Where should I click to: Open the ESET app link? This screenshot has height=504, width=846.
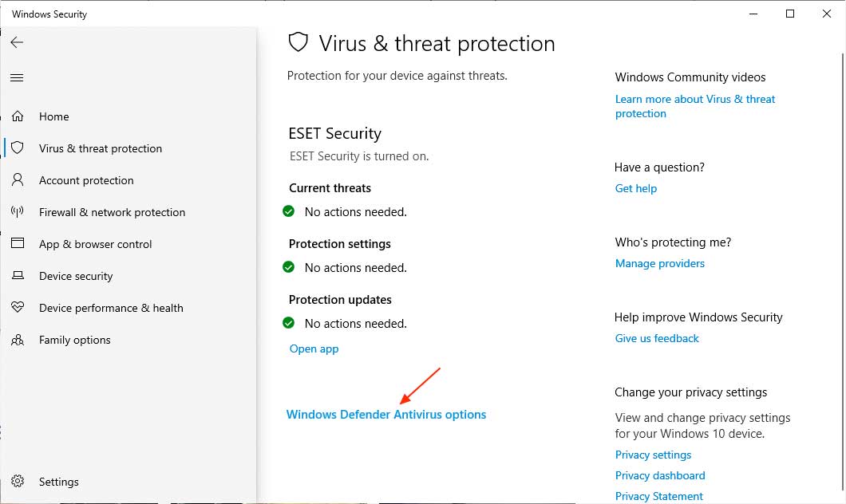coord(314,348)
